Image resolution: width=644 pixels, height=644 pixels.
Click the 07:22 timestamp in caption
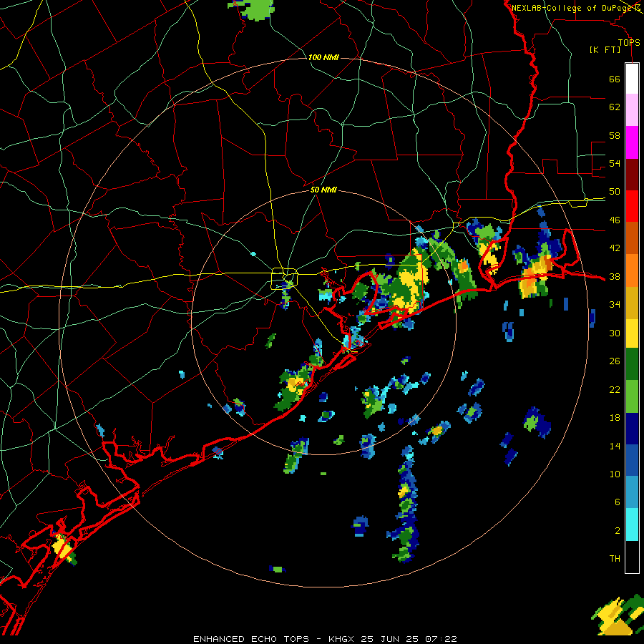click(x=441, y=639)
